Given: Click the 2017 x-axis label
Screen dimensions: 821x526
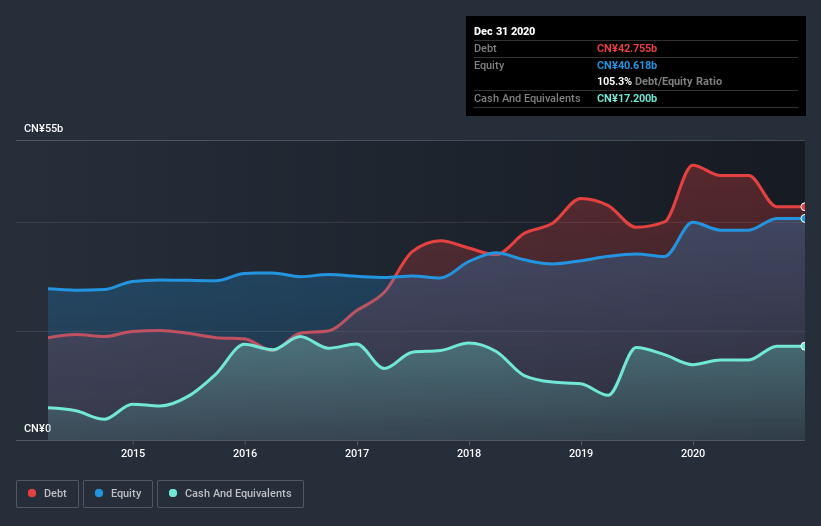Looking at the screenshot, I should (x=357, y=453).
